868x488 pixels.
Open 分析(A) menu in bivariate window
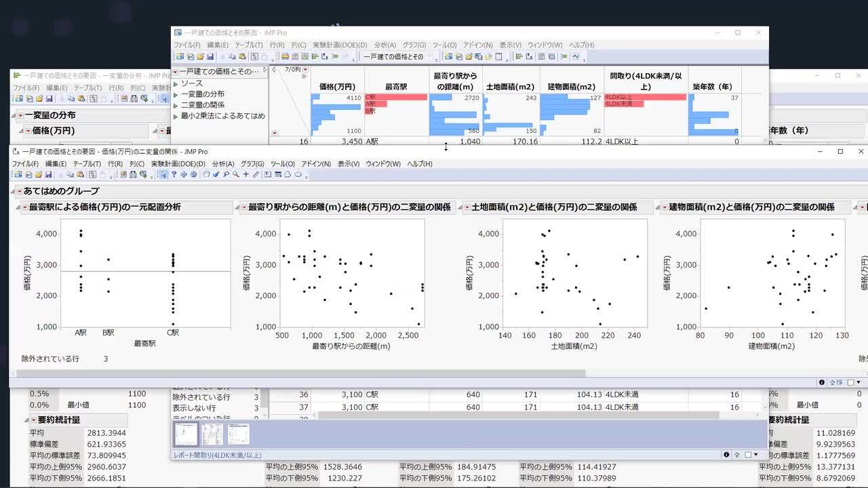pyautogui.click(x=222, y=164)
